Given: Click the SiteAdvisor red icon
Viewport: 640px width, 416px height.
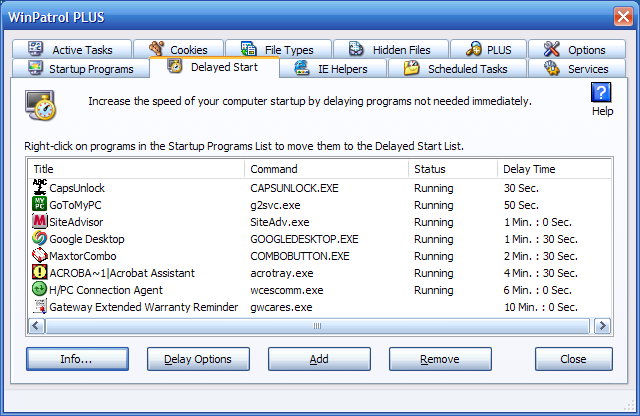Looking at the screenshot, I should coord(40,222).
